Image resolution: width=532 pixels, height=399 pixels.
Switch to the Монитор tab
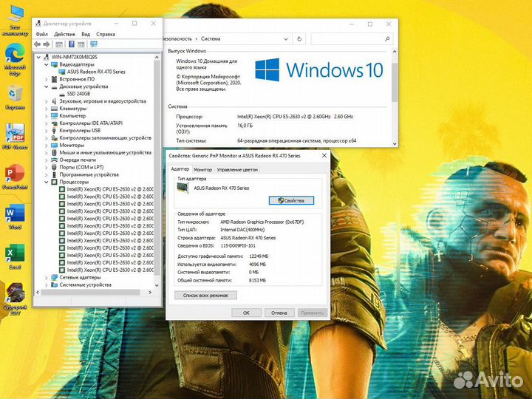[202, 170]
